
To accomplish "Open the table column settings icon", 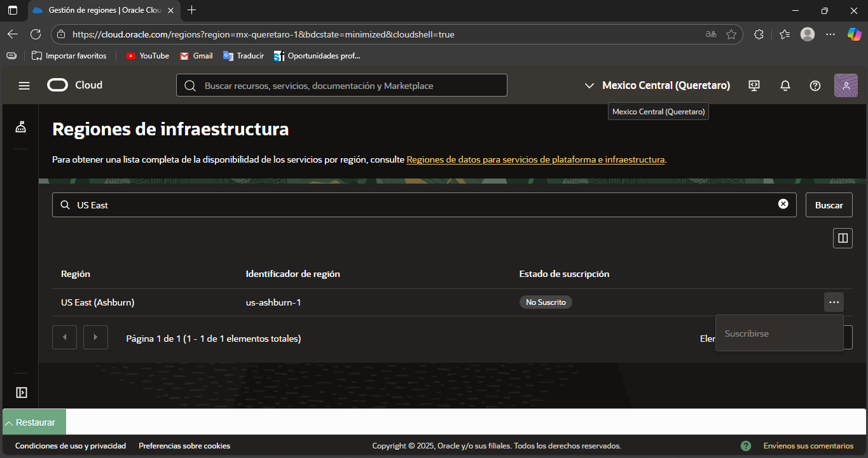I will [x=843, y=238].
